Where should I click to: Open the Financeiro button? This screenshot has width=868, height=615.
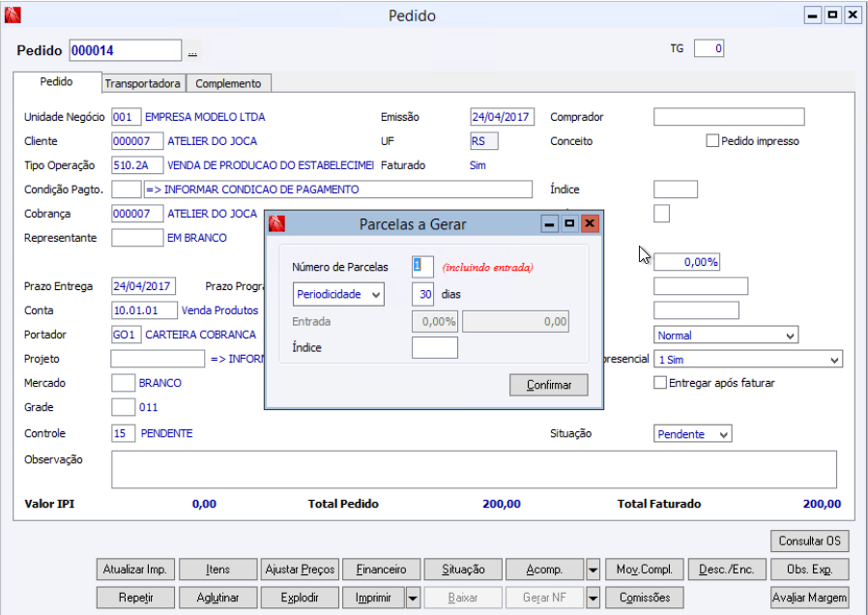click(x=382, y=569)
